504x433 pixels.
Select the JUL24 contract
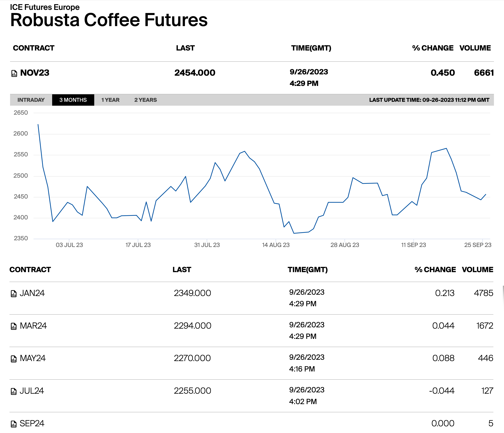[32, 391]
